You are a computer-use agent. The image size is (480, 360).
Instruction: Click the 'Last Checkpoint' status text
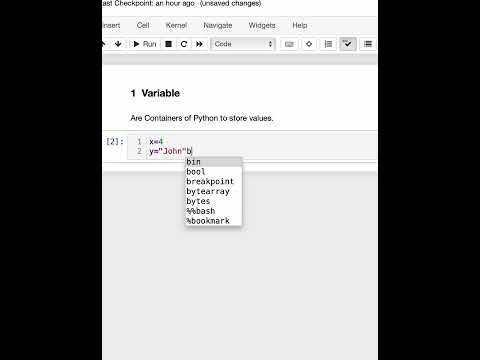click(x=182, y=3)
